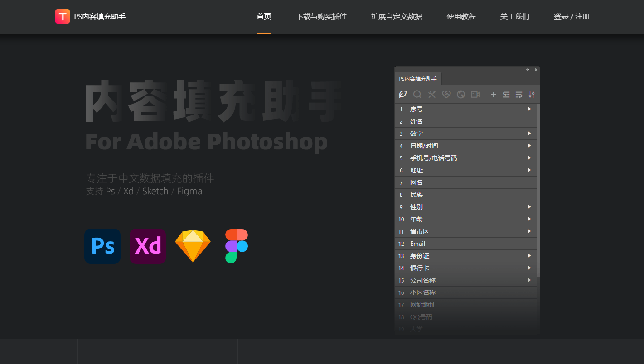Expand the 性别 row submenu arrow
This screenshot has height=364, width=644.
tap(529, 207)
